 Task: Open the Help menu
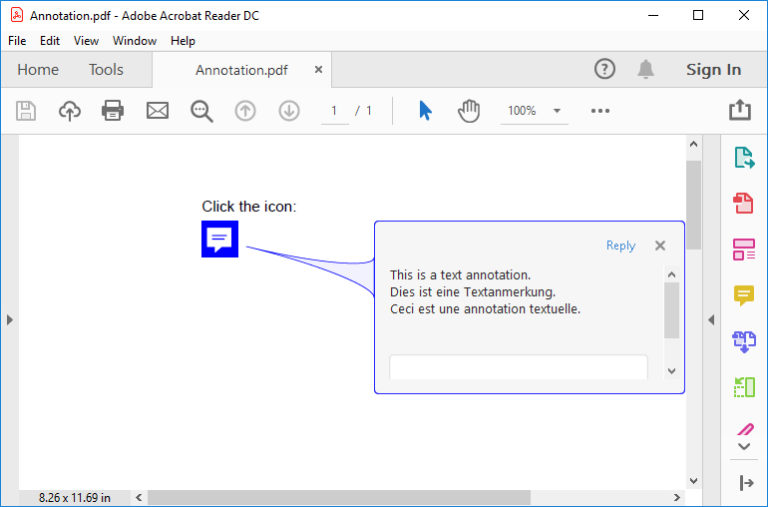click(183, 41)
